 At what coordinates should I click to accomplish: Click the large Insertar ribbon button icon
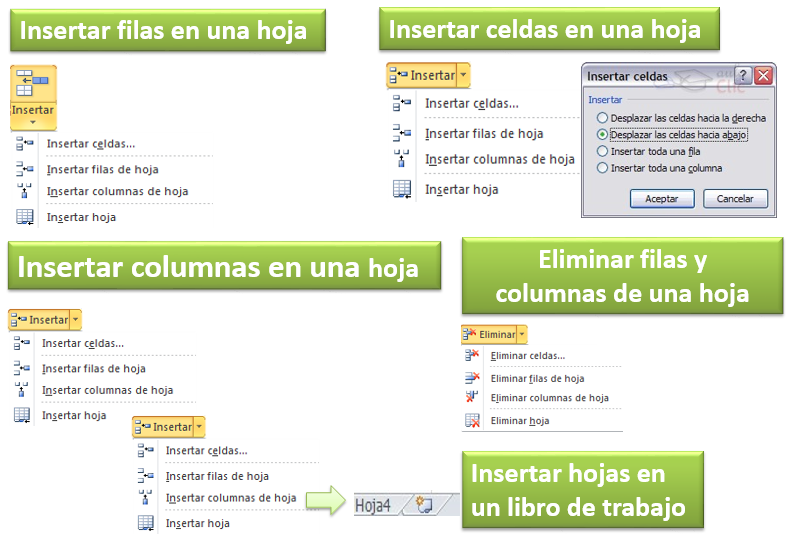tap(33, 84)
